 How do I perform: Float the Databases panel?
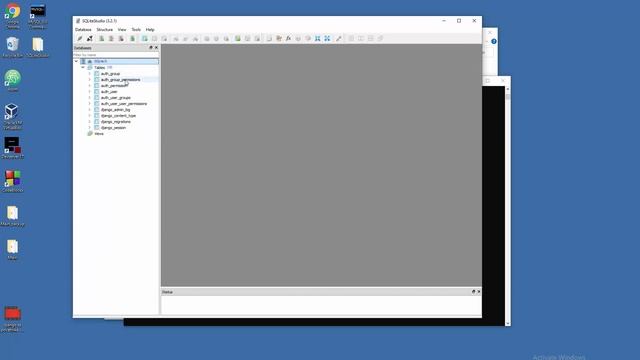(151, 48)
